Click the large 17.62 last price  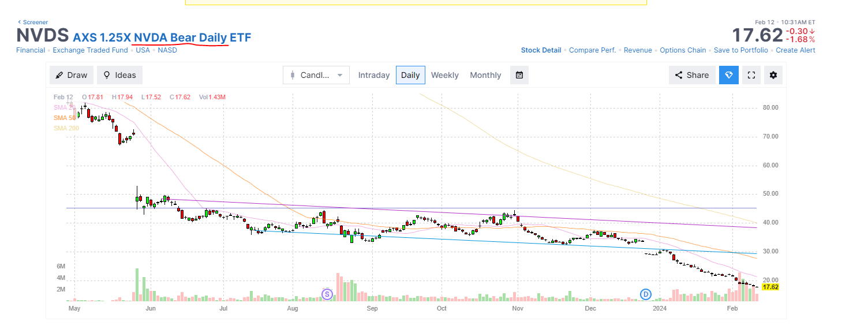pyautogui.click(x=757, y=35)
